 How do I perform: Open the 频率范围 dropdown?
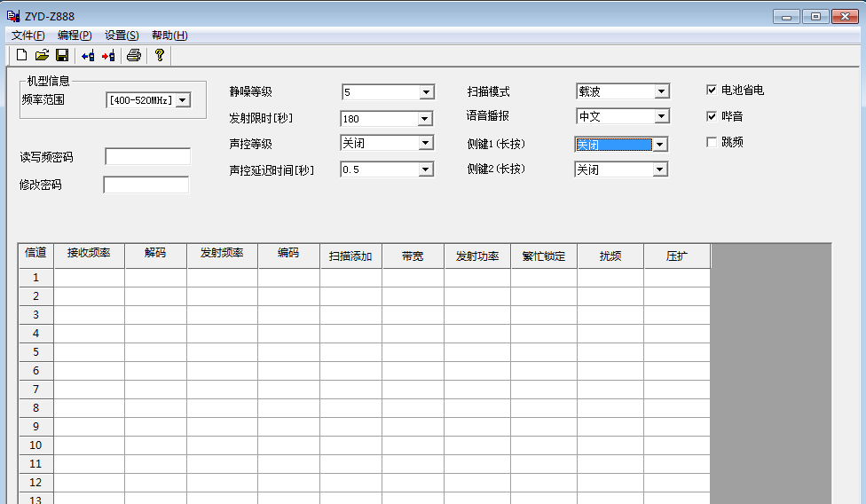coord(183,100)
